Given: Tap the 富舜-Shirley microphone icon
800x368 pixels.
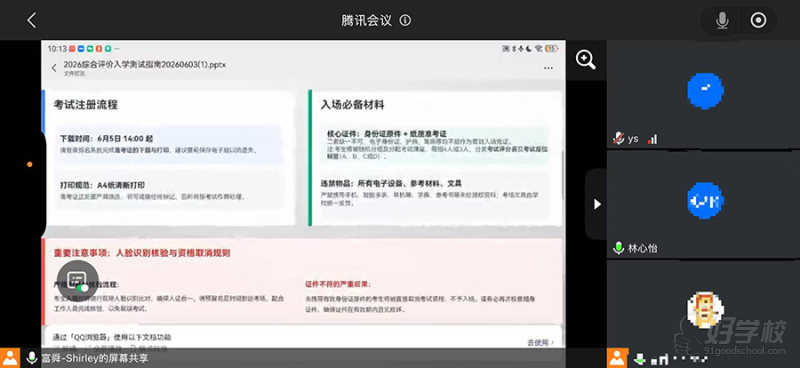Looking at the screenshot, I should (32, 358).
